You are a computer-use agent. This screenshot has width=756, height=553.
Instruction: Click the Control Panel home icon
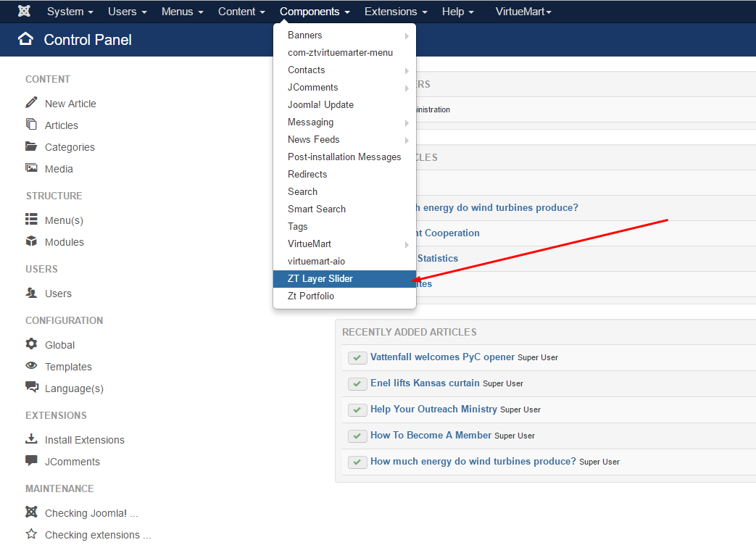point(25,38)
